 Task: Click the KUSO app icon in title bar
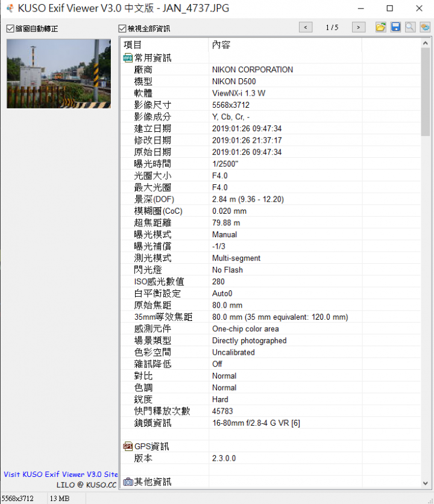point(10,8)
